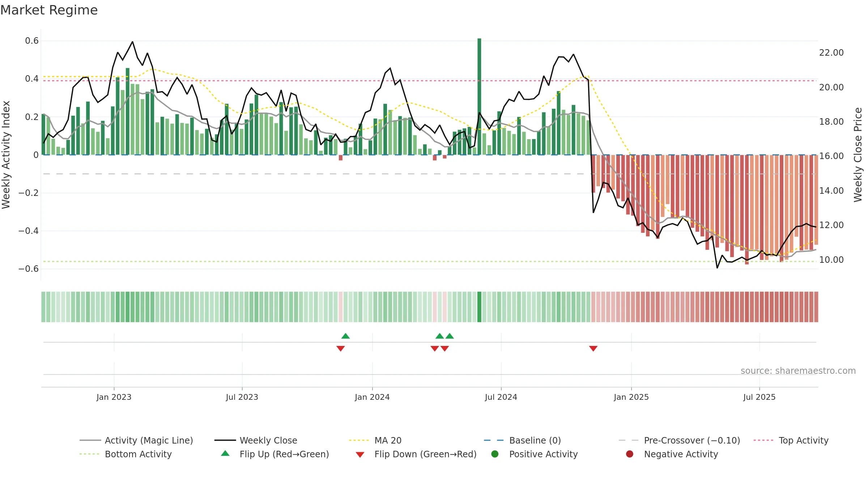Click the Jan 2023 axis label
Screen dimensions: 868x488
click(114, 397)
